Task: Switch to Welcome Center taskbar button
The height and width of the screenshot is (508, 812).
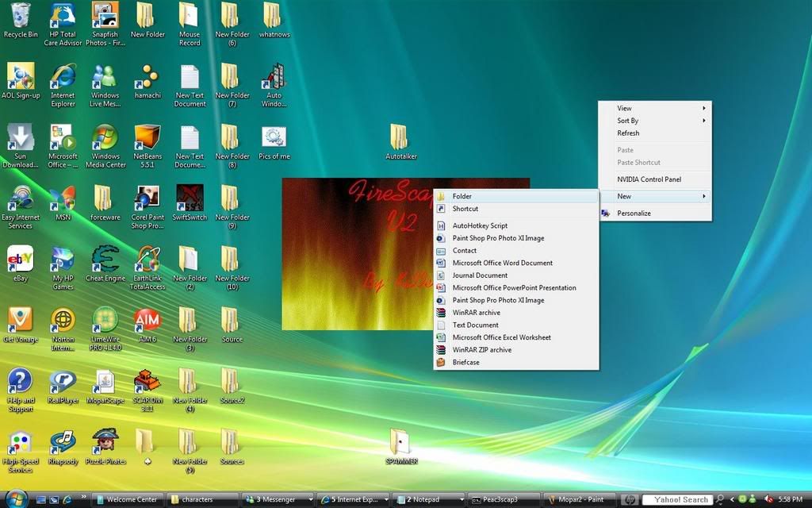Action: [127, 500]
